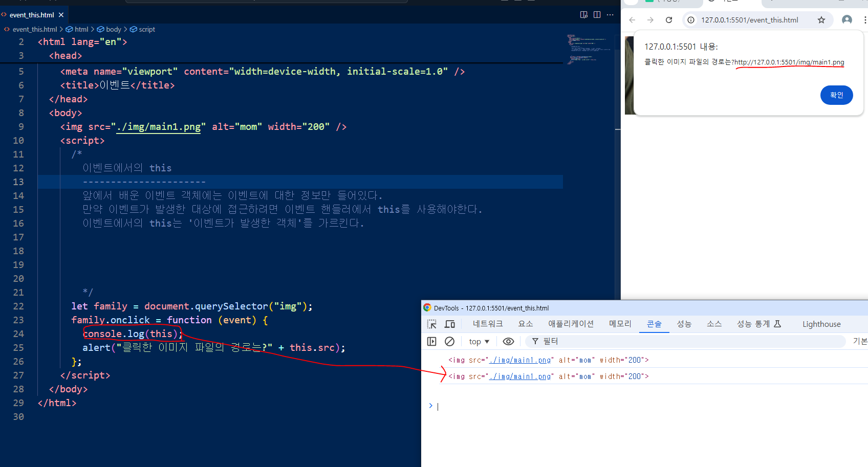Click the Chrome icon in DevTools title bar
This screenshot has width=868, height=467.
427,308
